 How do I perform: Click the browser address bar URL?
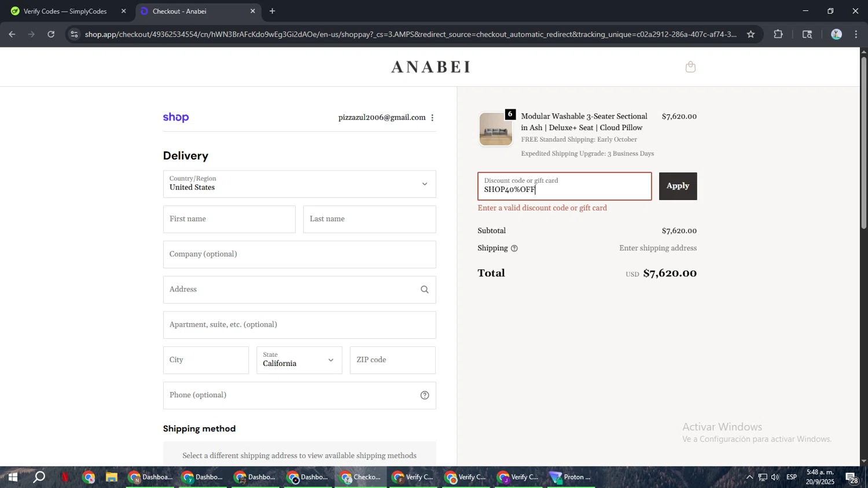pyautogui.click(x=411, y=35)
